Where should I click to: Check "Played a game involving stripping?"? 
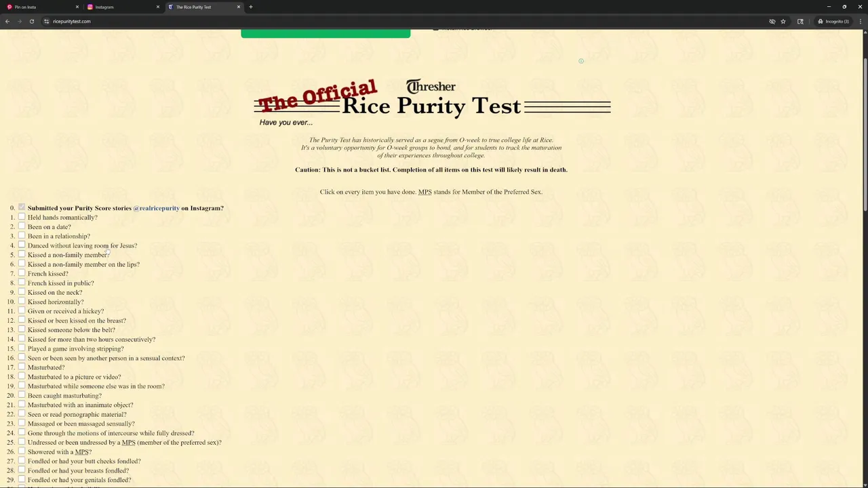[22, 348]
